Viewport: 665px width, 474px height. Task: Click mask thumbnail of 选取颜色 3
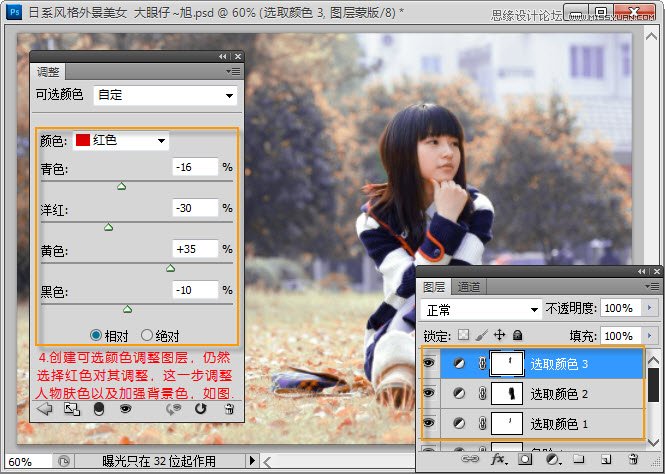coord(507,363)
